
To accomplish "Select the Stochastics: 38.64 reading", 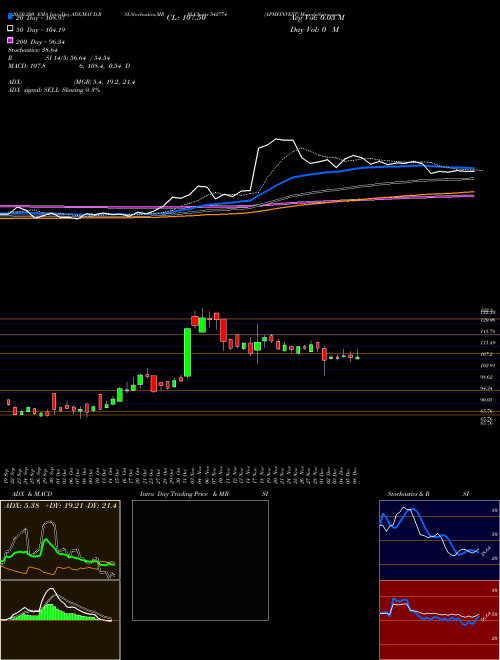I will (33, 50).
